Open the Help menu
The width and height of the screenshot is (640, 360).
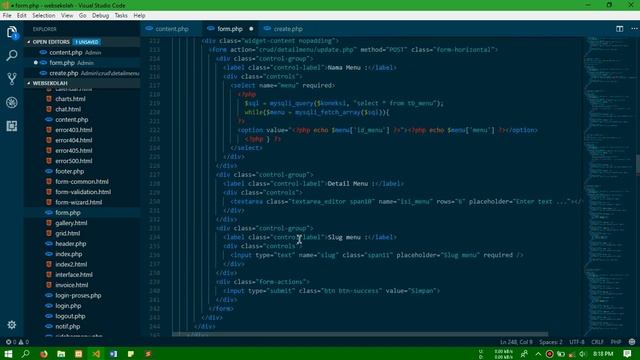point(139,16)
